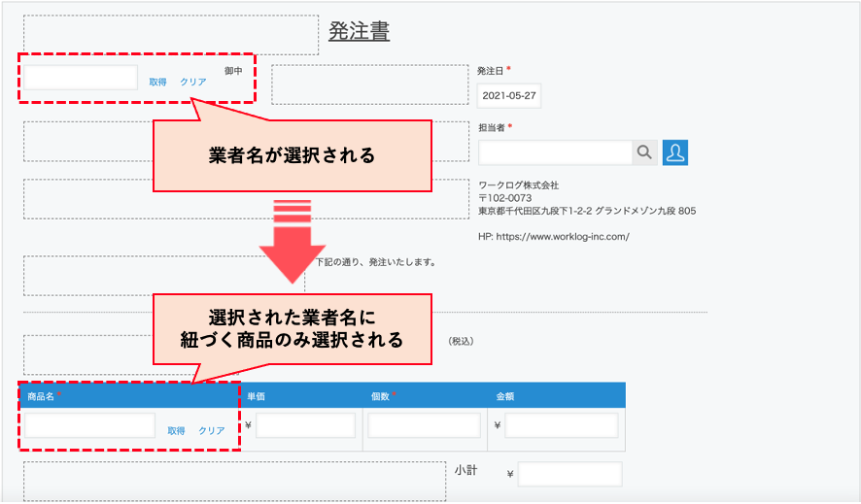The width and height of the screenshot is (861, 504).
Task: Click the 担当者 search input field
Action: coord(555,152)
